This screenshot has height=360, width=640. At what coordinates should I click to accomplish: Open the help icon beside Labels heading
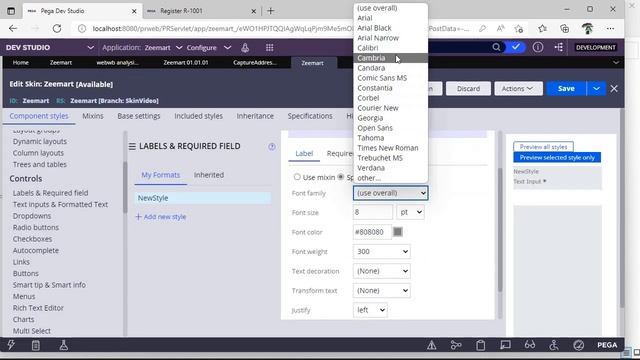point(272,147)
